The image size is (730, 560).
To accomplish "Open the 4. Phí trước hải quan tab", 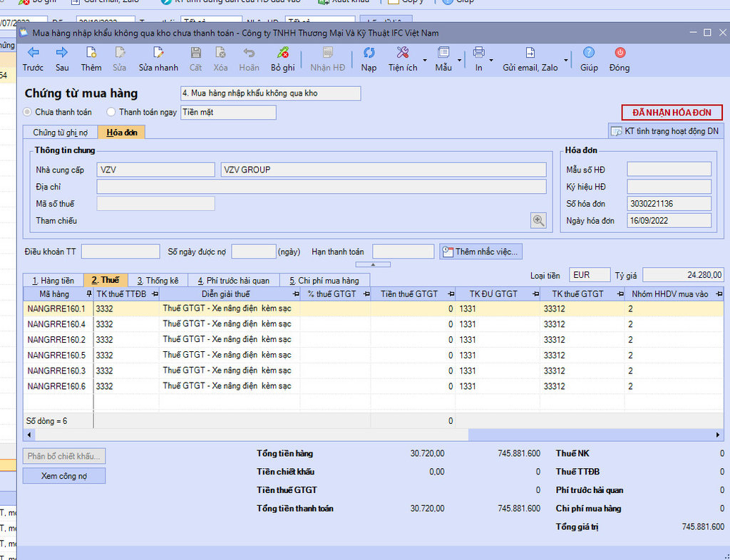I will (x=234, y=281).
